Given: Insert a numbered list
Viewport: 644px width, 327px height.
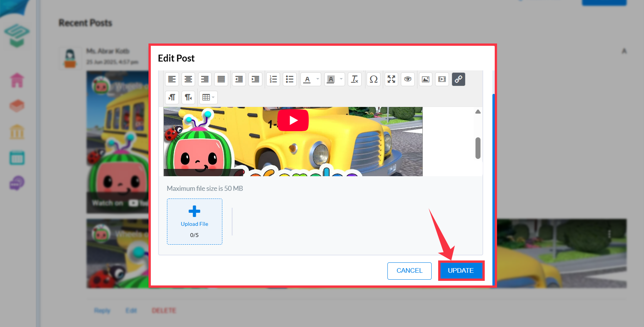Looking at the screenshot, I should point(273,79).
